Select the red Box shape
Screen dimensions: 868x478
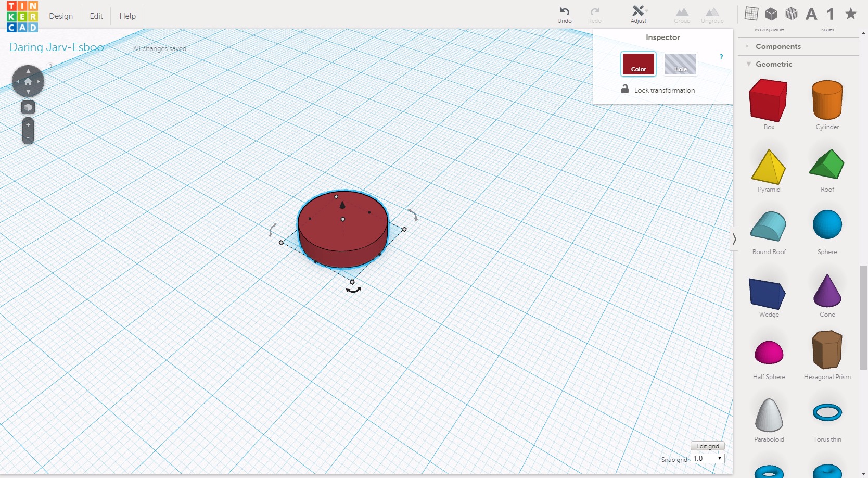[769, 101]
